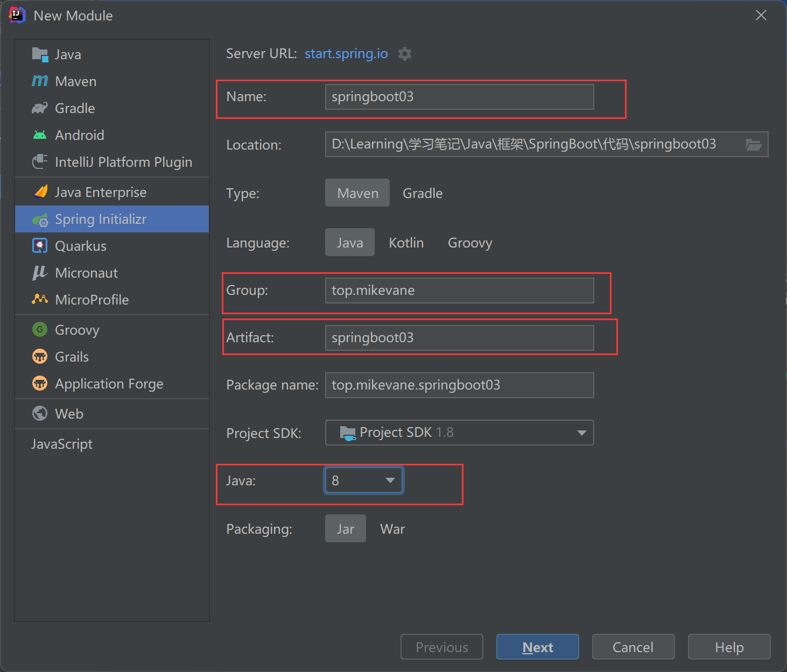Select Maven in the module list
Screen dimensions: 787x672
(112, 81)
